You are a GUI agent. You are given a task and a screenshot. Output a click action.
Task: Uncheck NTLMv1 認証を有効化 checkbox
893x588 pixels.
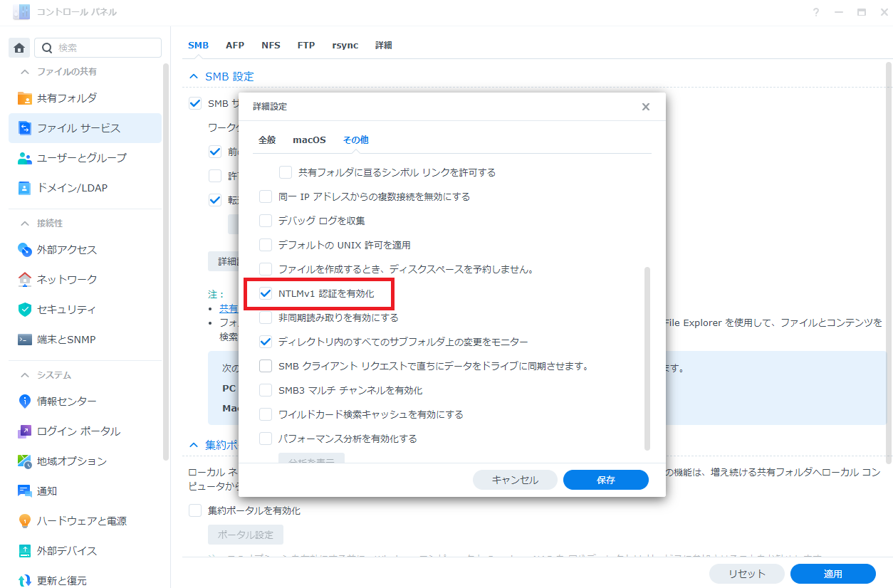tap(266, 293)
